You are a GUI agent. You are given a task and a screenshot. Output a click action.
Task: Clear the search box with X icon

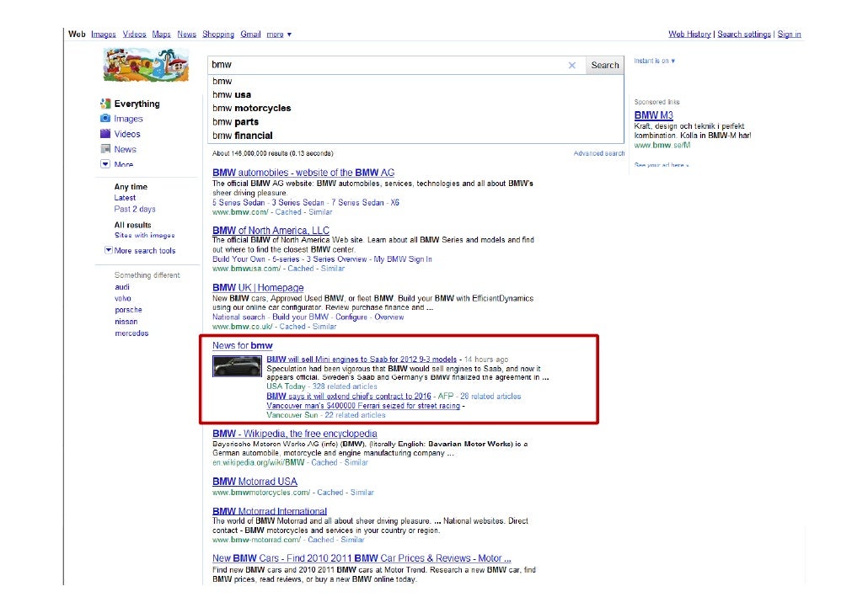tap(572, 66)
